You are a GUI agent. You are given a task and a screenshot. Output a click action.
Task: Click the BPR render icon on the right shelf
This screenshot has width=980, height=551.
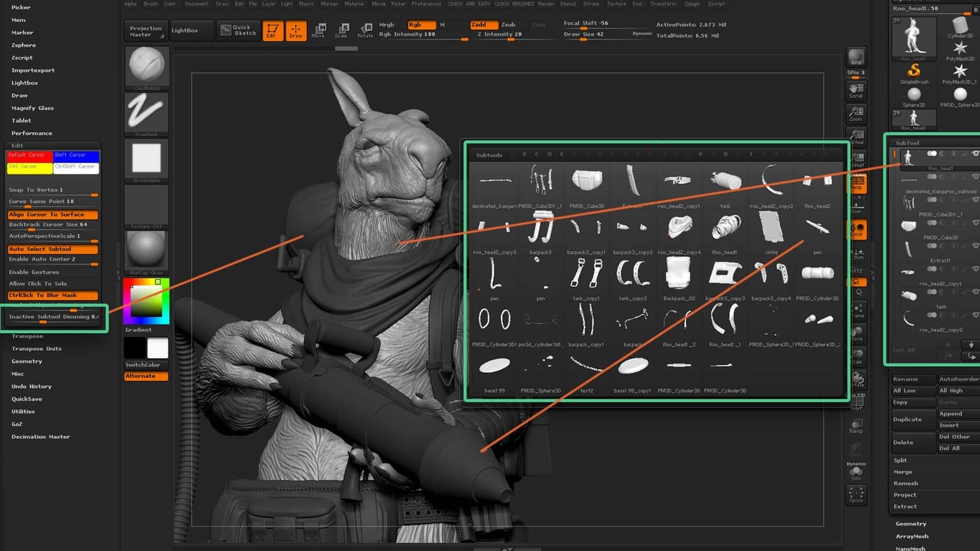[856, 57]
